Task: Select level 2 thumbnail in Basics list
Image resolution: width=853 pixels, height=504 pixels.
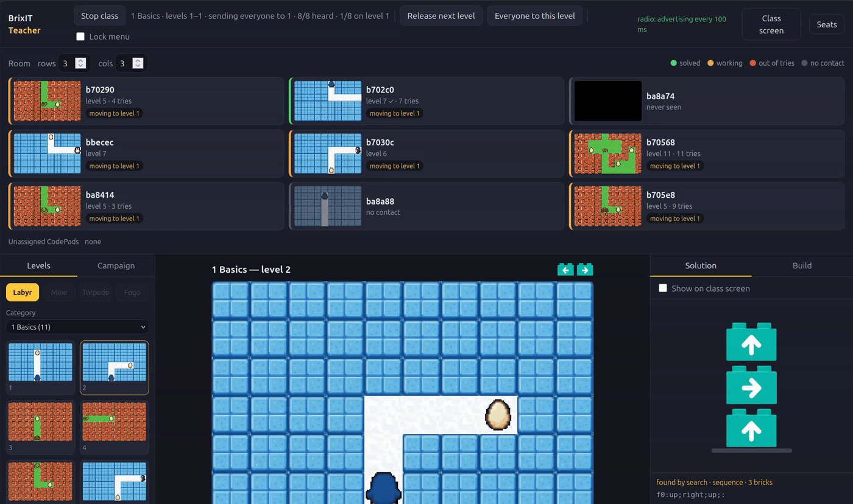Action: (x=115, y=368)
